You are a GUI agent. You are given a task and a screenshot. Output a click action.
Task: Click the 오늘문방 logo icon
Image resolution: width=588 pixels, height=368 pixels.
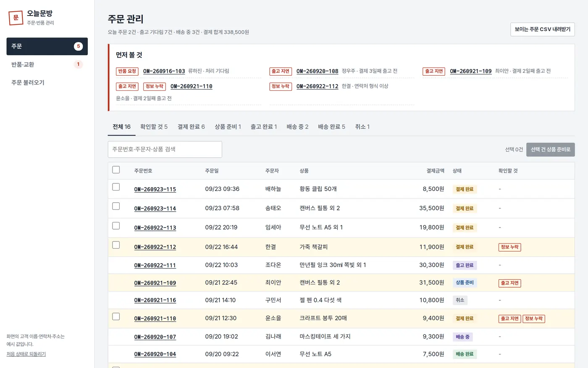pos(16,18)
